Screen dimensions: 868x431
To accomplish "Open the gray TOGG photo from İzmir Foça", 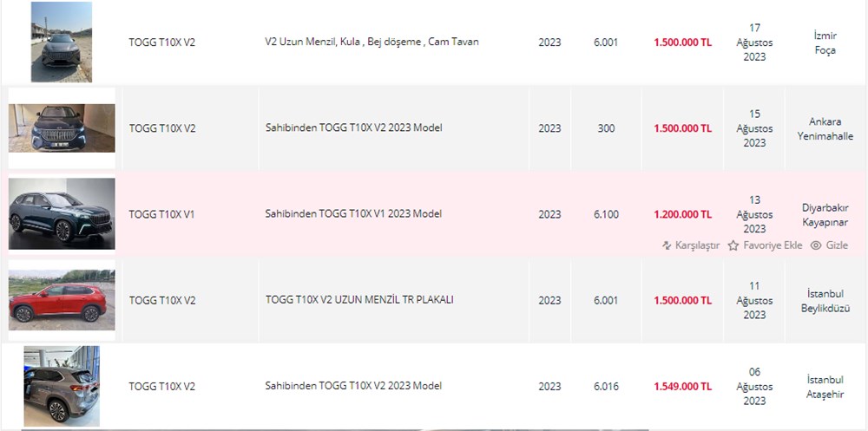I will [x=61, y=42].
